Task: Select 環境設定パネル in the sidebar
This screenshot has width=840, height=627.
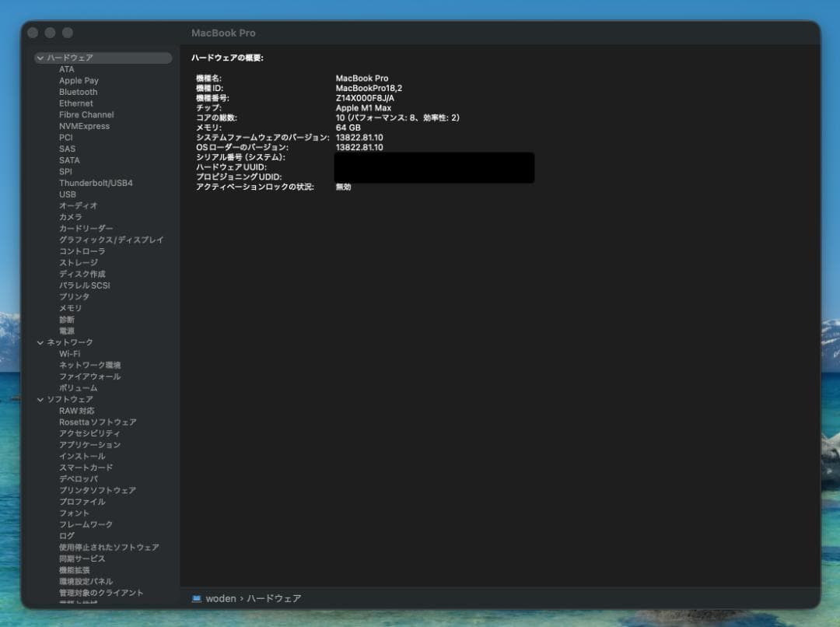Action: click(86, 581)
